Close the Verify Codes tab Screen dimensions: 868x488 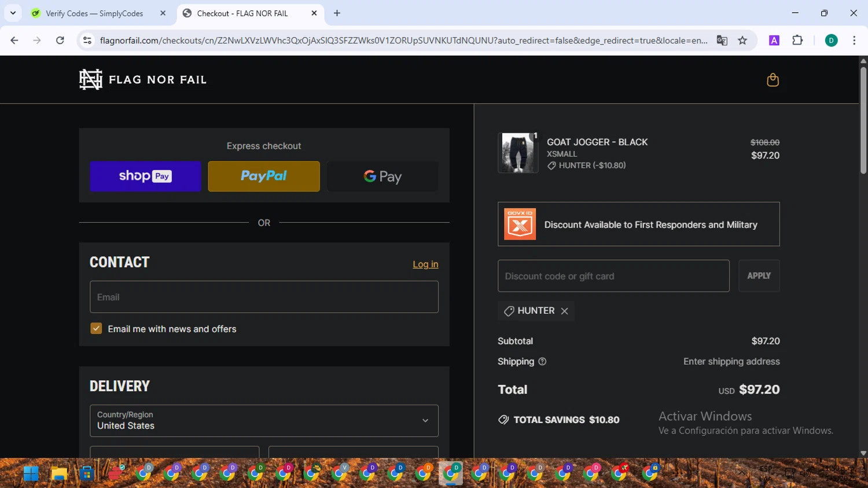[x=163, y=13]
